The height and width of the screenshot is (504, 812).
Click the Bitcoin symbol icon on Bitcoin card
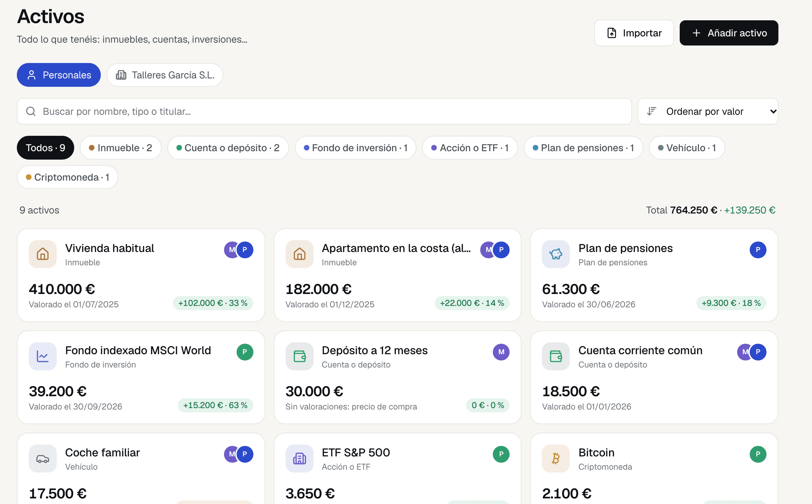(556, 458)
